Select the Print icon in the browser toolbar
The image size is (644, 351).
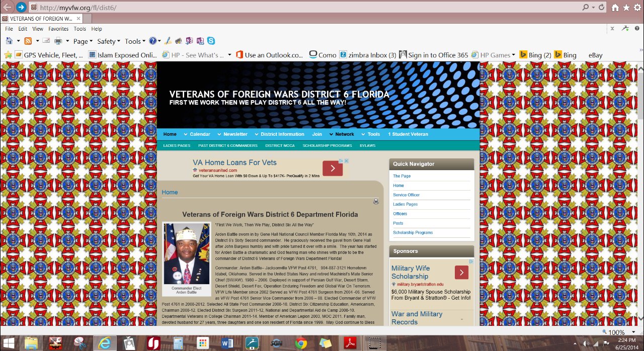coord(58,41)
